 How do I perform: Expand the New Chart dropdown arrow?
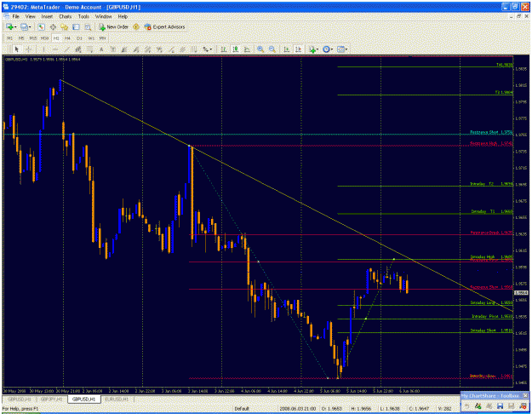point(15,26)
